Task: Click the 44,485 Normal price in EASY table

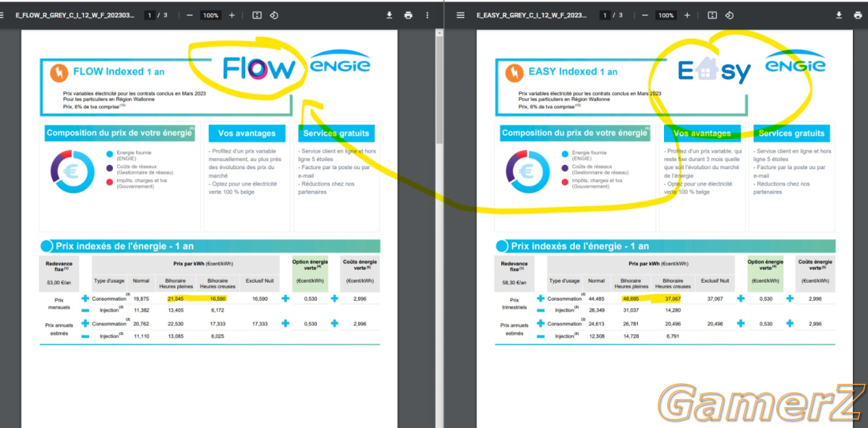Action: pos(597,298)
